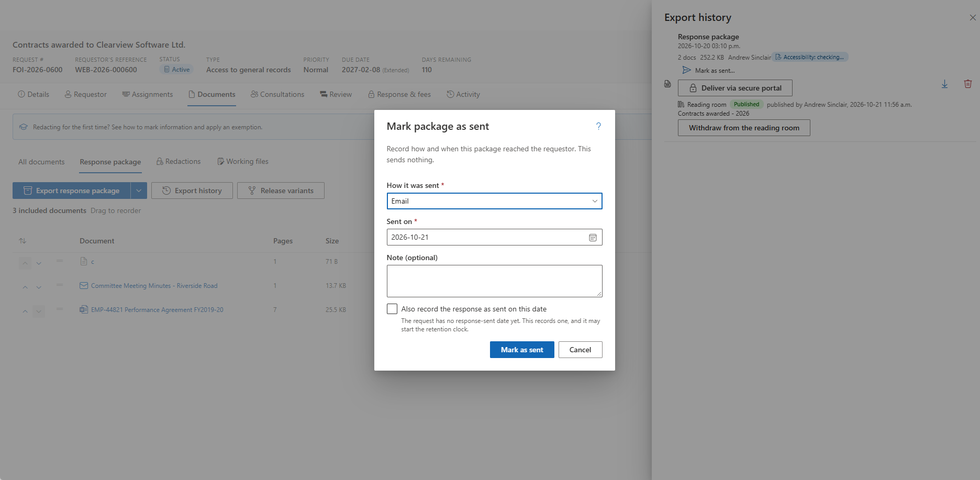Screen dimensions: 980x480
Task: Open the Sent on calendar picker icon
Action: click(x=593, y=238)
